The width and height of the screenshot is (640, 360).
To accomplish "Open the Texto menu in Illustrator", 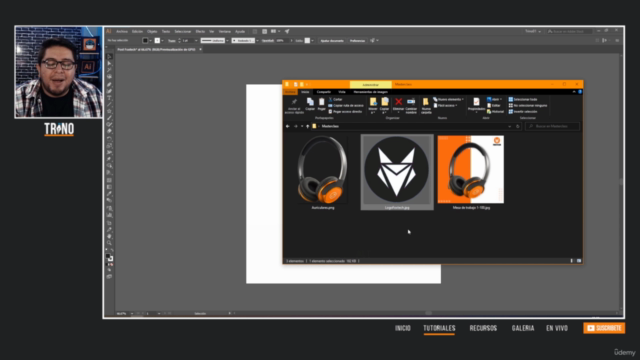I will coord(166,31).
